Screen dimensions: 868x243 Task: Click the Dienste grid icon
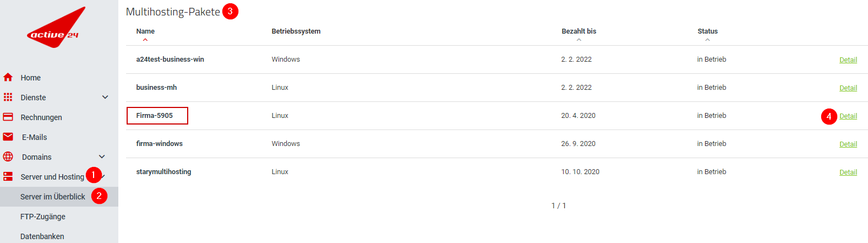pos(8,98)
